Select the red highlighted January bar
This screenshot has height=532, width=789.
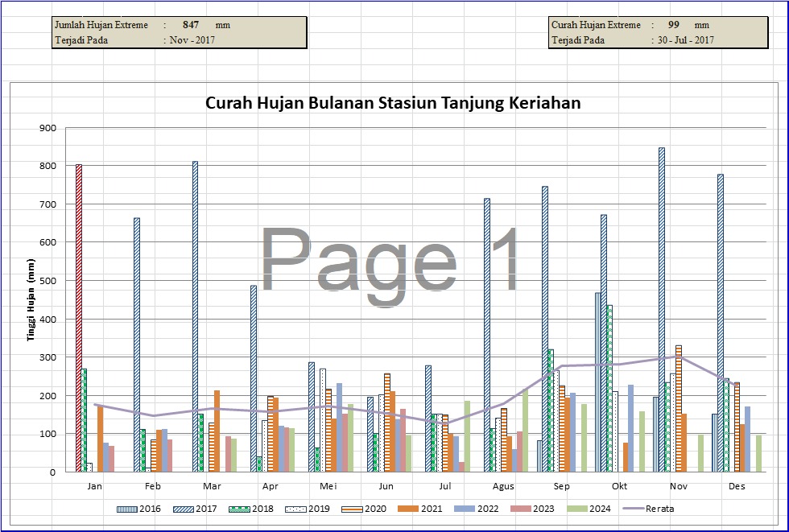click(79, 318)
